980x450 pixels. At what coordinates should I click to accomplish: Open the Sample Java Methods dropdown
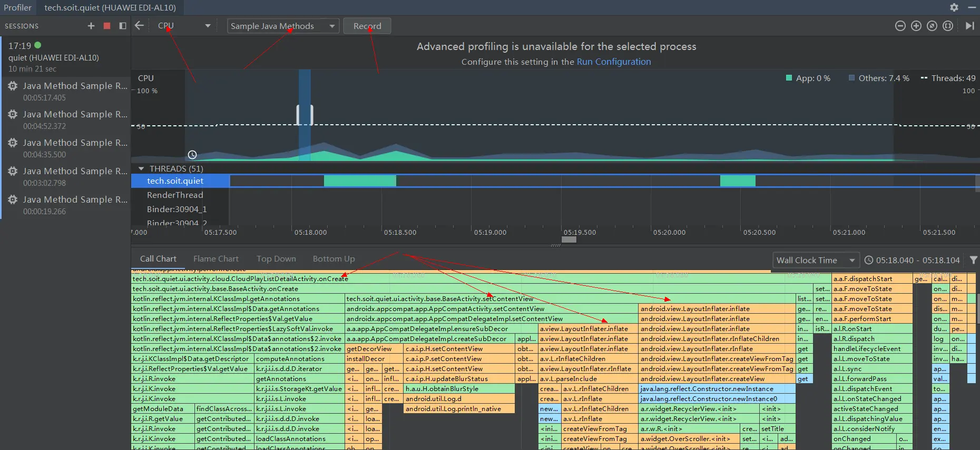[x=282, y=26]
